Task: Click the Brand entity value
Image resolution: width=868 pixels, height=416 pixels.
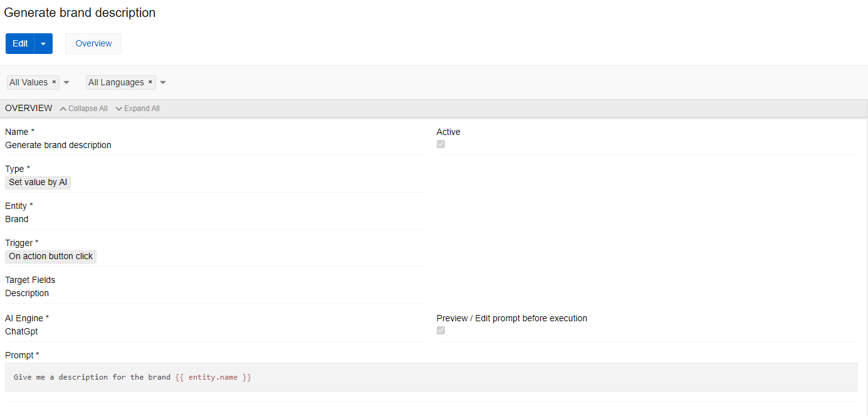Action: coord(17,219)
